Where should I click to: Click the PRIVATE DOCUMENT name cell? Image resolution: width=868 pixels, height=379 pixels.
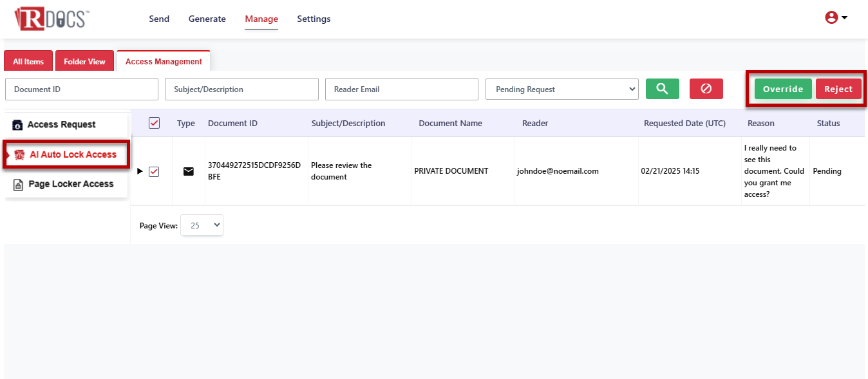pyautogui.click(x=451, y=171)
